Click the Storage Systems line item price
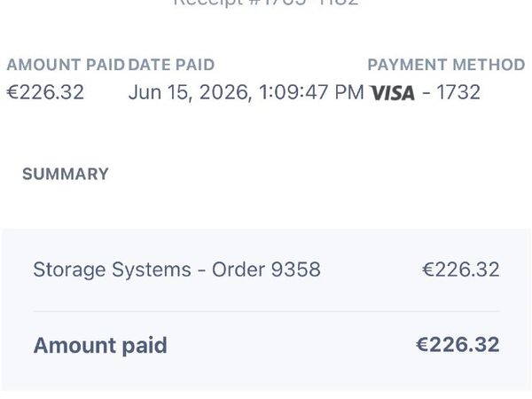532x399 pixels. tap(461, 270)
